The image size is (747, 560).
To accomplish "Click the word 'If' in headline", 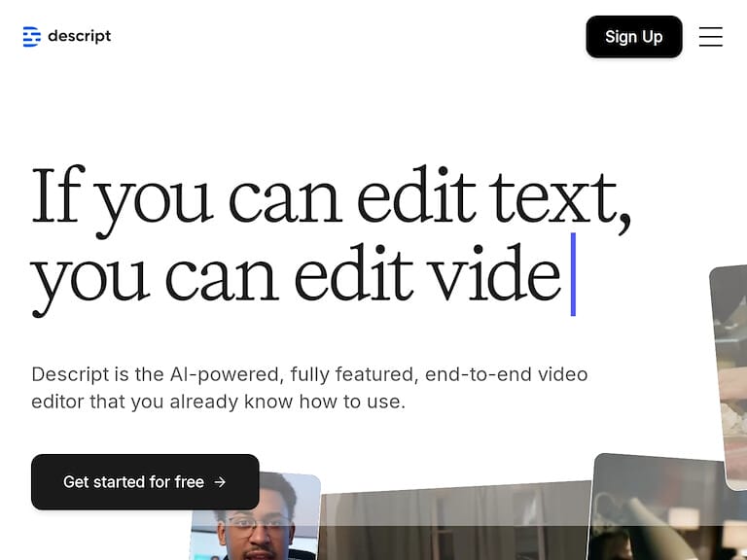I will pos(57,195).
